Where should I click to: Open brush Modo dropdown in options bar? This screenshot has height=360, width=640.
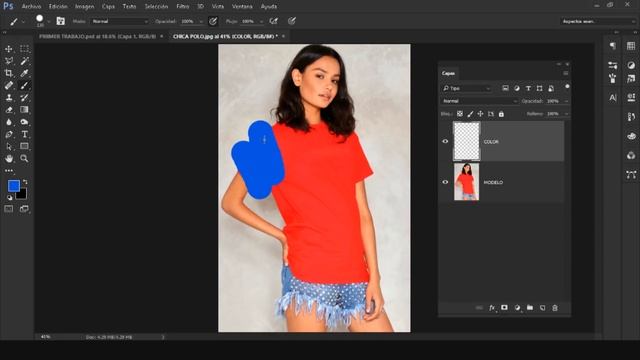[120, 21]
